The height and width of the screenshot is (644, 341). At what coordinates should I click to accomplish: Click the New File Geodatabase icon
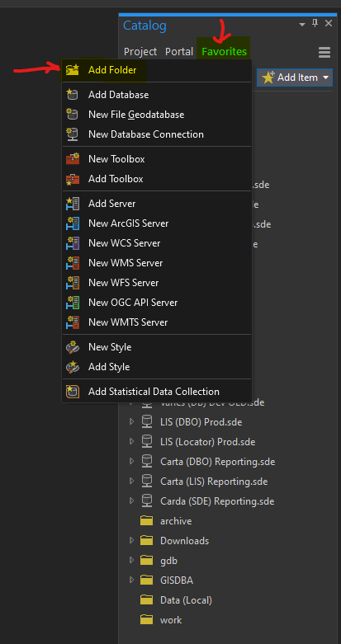pos(73,115)
